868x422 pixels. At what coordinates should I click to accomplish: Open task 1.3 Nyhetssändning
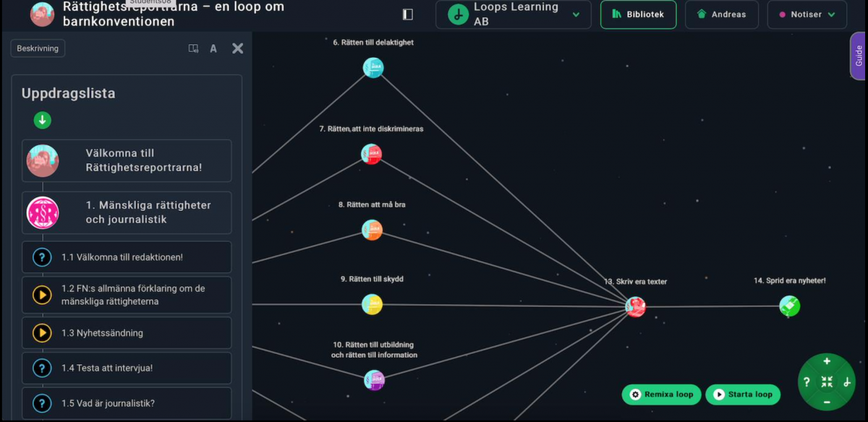pyautogui.click(x=127, y=333)
